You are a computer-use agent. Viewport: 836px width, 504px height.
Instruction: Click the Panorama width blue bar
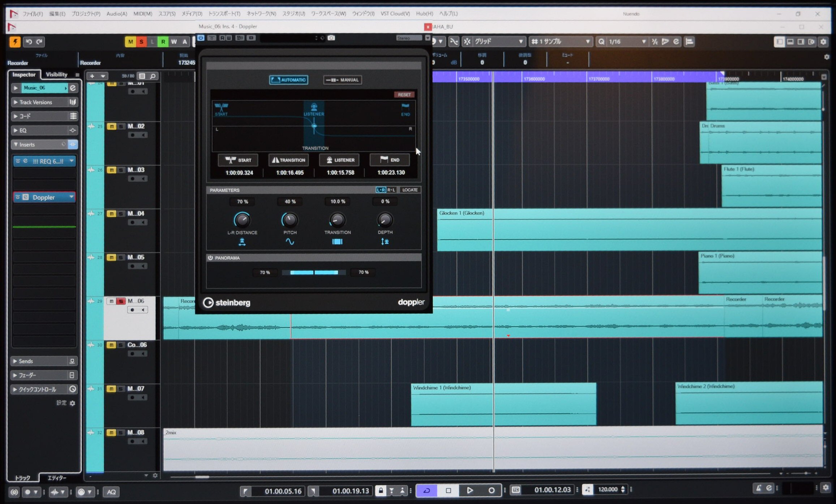tap(314, 272)
